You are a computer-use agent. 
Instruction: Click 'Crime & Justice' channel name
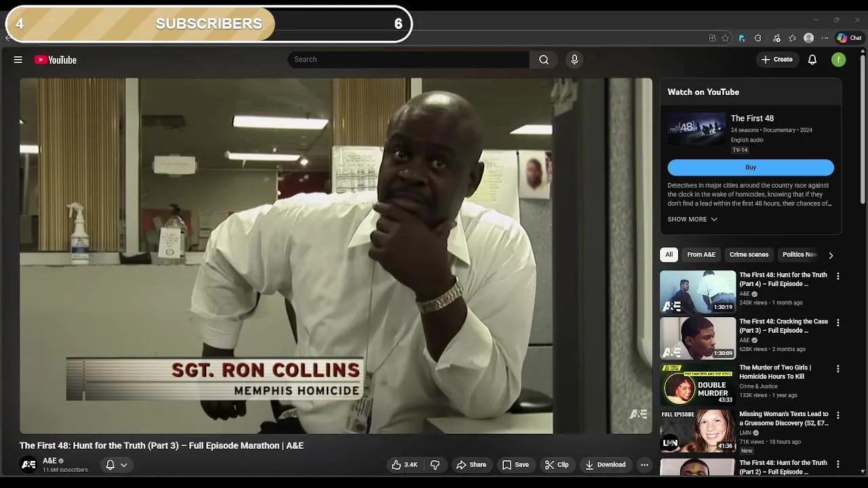point(758,386)
